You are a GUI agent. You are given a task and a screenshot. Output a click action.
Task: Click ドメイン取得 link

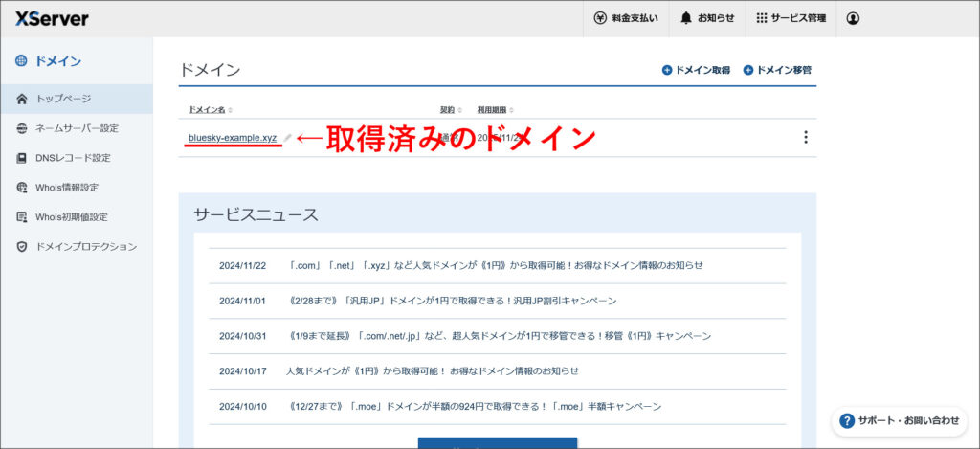(x=696, y=70)
